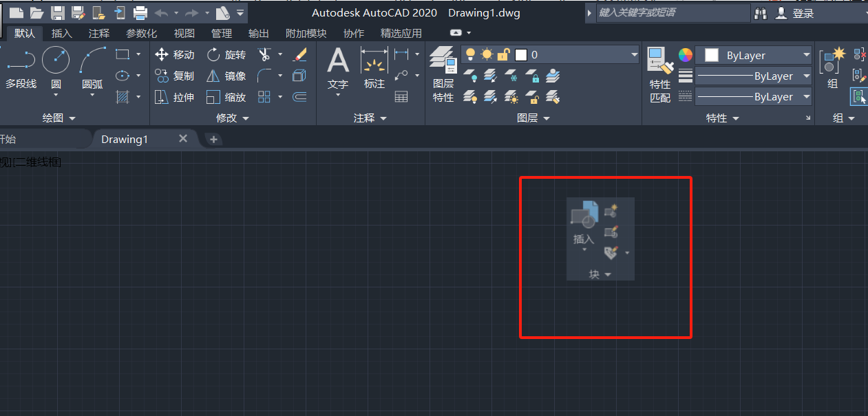This screenshot has width=868, height=416.
Task: Switch to the Insert (插入) ribbon tab
Action: 61,33
